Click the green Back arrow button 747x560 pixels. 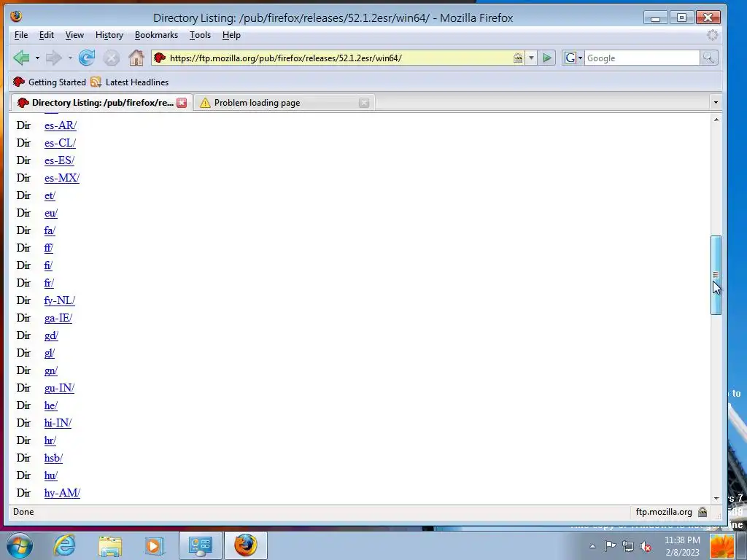point(21,58)
